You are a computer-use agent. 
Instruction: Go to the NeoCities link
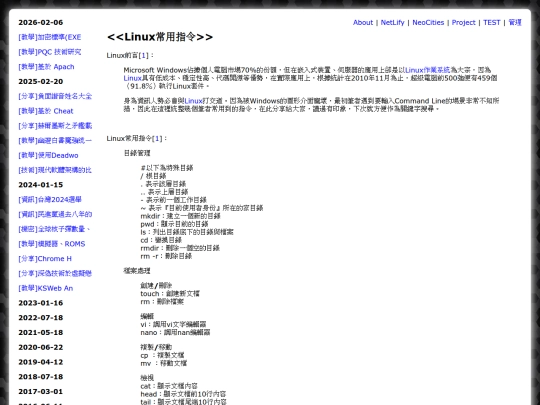(x=428, y=22)
